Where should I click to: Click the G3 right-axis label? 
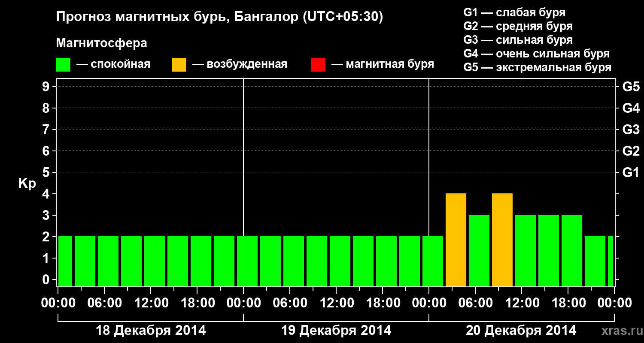click(631, 129)
